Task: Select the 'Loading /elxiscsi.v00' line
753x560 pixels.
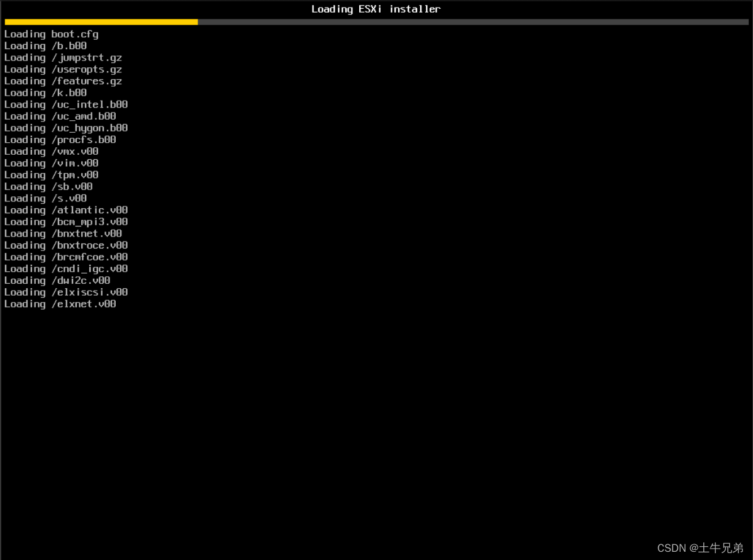Action: 66,293
